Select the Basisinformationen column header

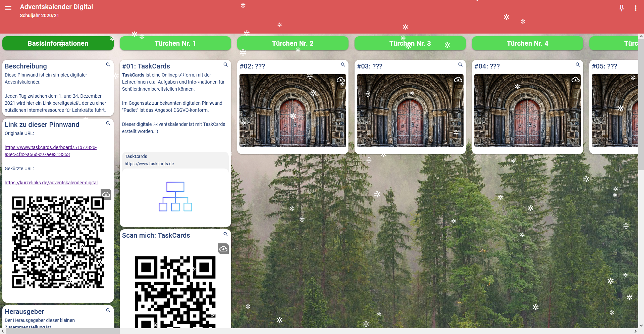(x=58, y=43)
